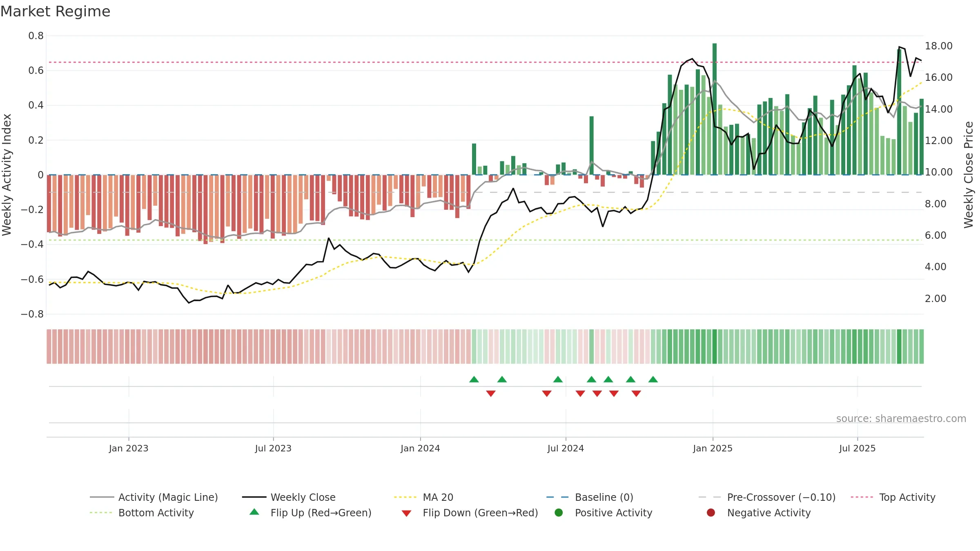The height and width of the screenshot is (551, 980).
Task: Click the first red Flip Down marker after Jan 2024
Action: 491,393
